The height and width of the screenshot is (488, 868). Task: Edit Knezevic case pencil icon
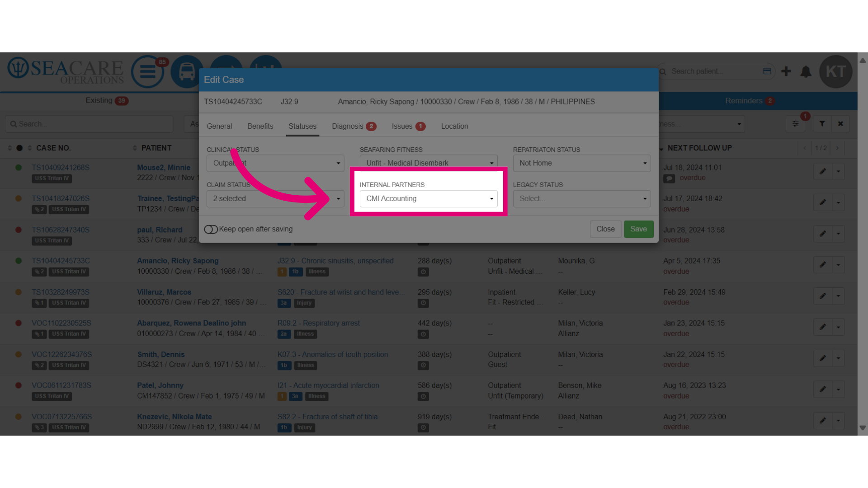pos(823,421)
